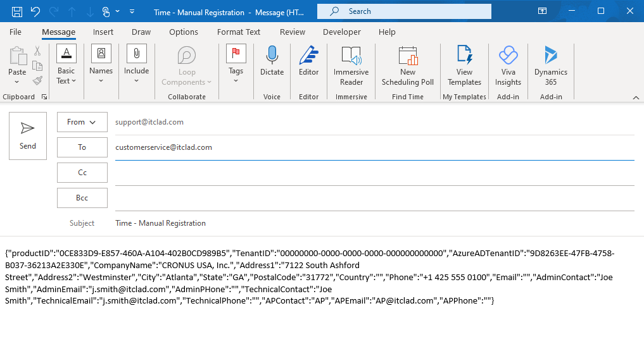Image resolution: width=644 pixels, height=344 pixels.
Task: Click the Bcc button
Action: 82,198
